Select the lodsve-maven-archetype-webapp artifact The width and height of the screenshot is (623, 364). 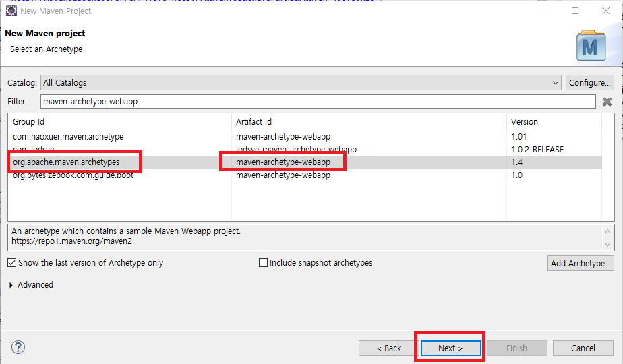pos(296,150)
